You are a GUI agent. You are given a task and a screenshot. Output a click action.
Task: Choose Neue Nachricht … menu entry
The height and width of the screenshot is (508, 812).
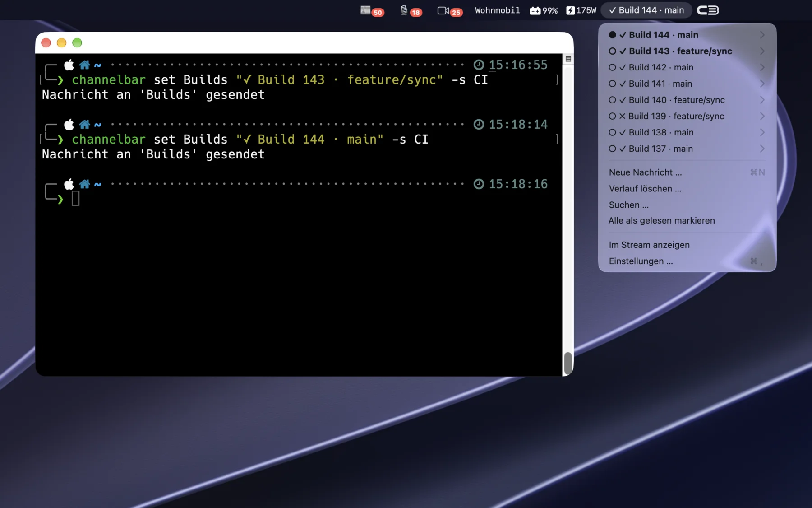[x=687, y=172]
